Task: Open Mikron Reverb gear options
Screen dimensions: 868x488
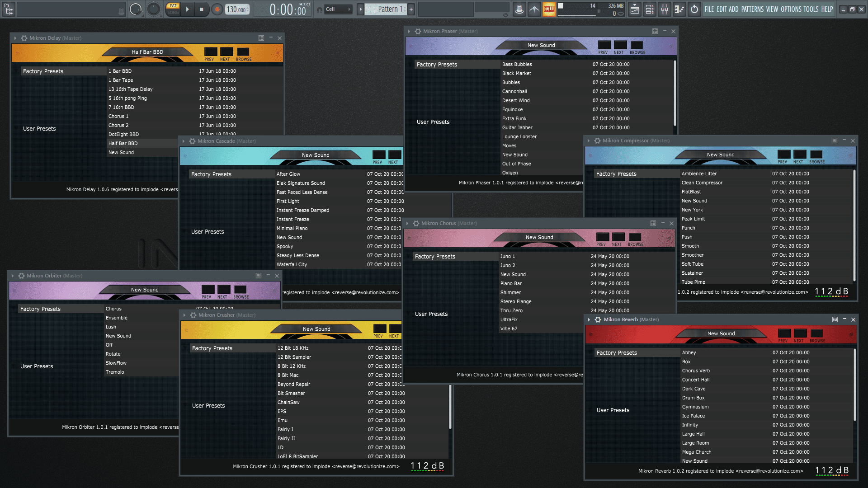Action: tap(598, 320)
